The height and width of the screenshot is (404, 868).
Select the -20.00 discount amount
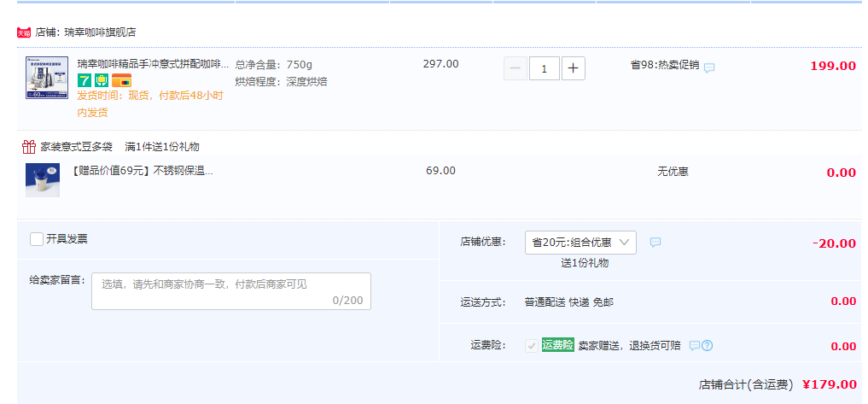click(x=834, y=243)
